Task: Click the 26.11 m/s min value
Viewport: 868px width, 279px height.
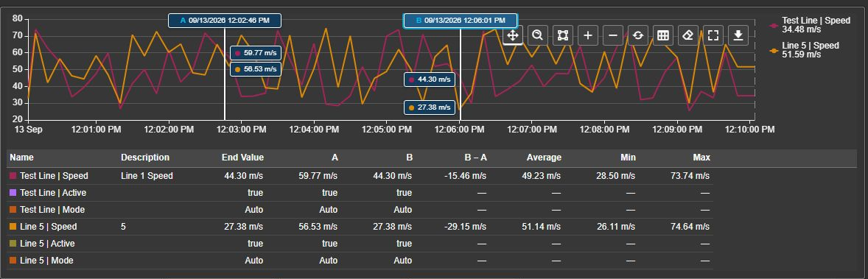Action: point(615,227)
